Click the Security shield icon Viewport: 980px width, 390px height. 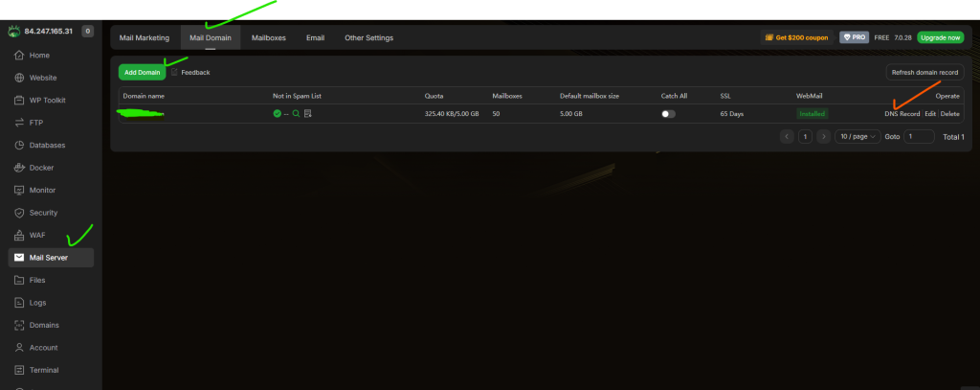pyautogui.click(x=19, y=213)
